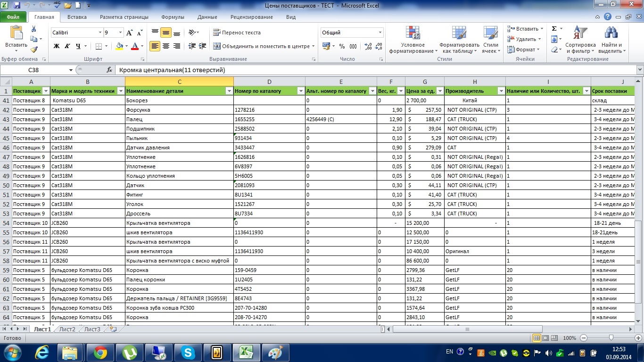This screenshot has width=644, height=362.
Task: Select the Format Painter brush
Action: tap(34, 49)
